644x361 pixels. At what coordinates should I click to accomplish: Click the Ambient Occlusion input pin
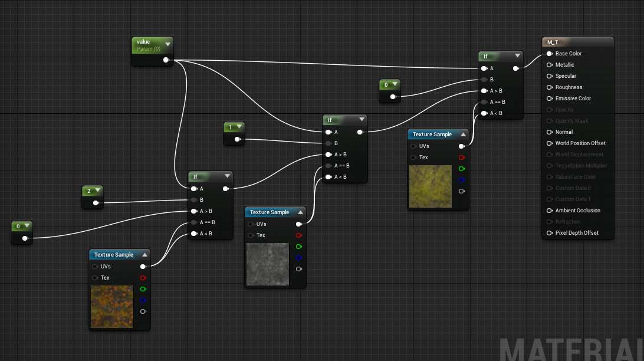point(550,211)
